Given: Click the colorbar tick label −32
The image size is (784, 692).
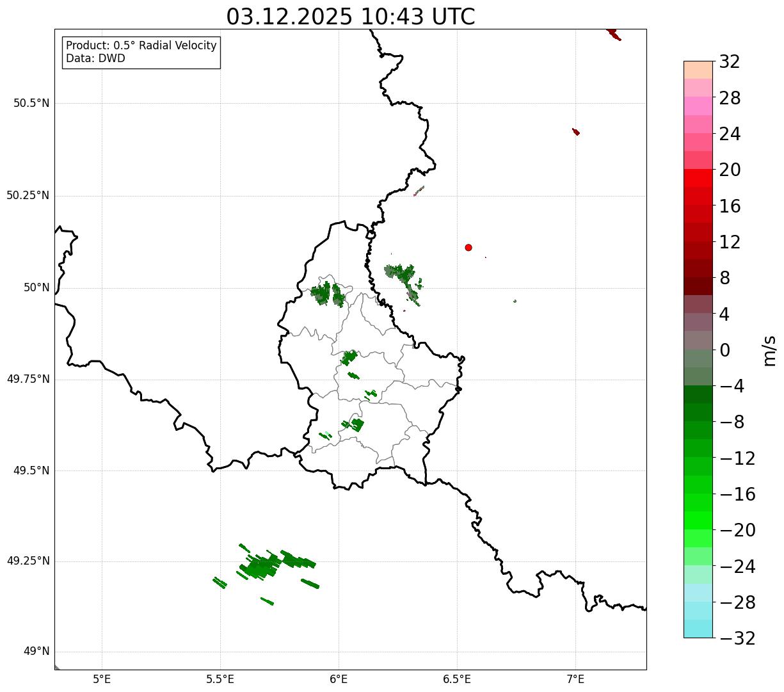Looking at the screenshot, I should click(737, 638).
